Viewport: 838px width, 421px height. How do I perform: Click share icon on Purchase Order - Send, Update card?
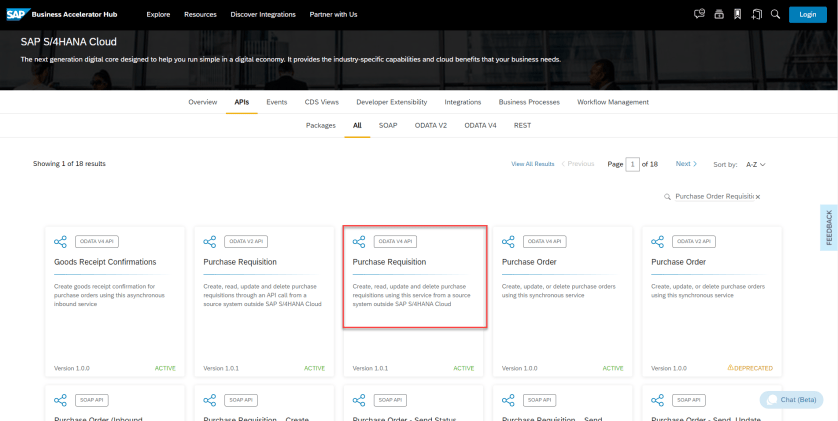[657, 400]
